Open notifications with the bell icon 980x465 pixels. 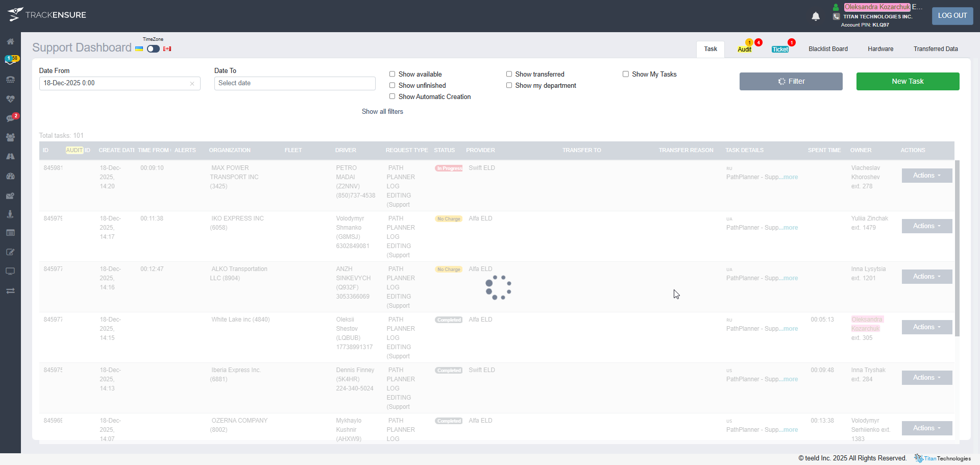pos(816,16)
